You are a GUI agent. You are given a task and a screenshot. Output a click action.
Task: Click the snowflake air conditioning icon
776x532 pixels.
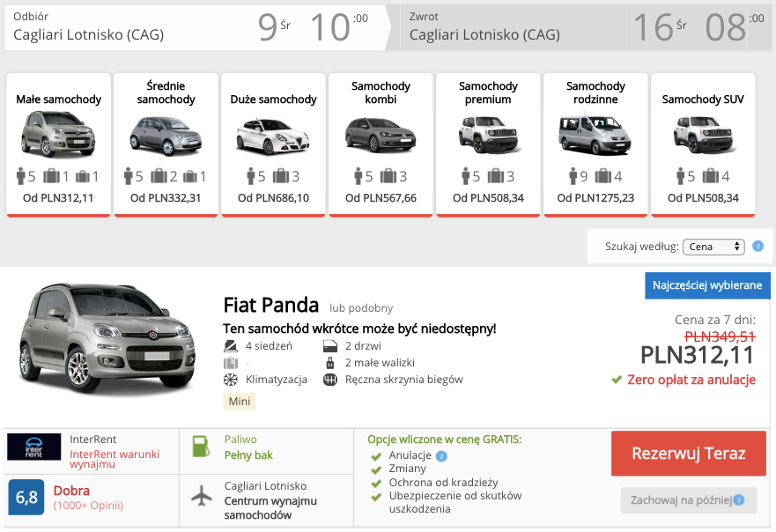point(231,380)
